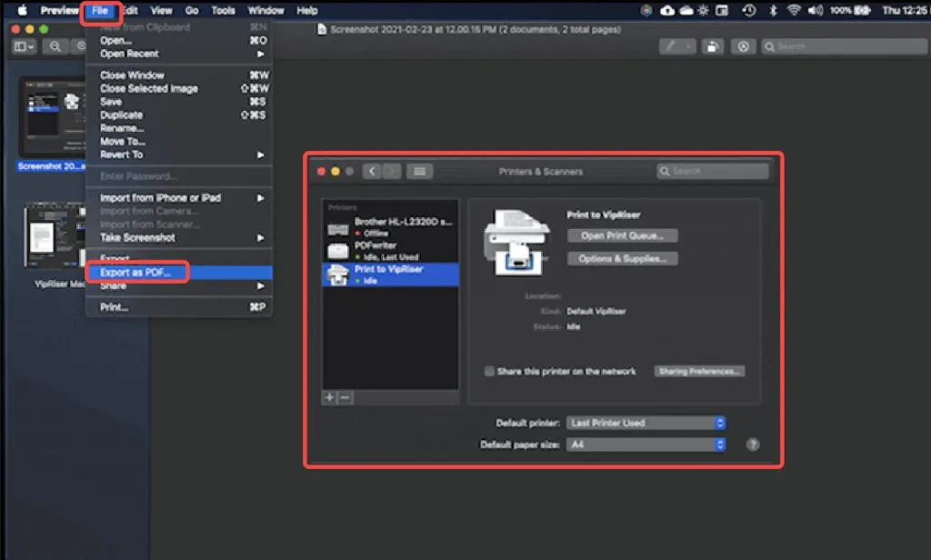Open the Bluetooth menu bar icon
This screenshot has width=931, height=560.
point(772,11)
